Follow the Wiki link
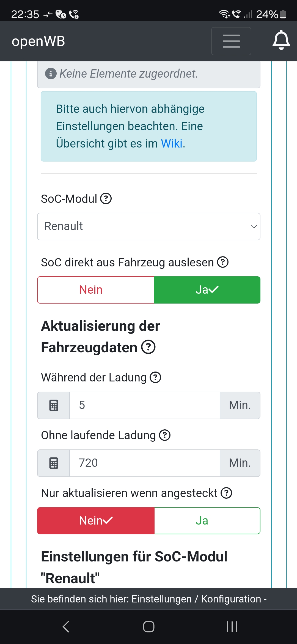The width and height of the screenshot is (297, 644). pyautogui.click(x=172, y=143)
